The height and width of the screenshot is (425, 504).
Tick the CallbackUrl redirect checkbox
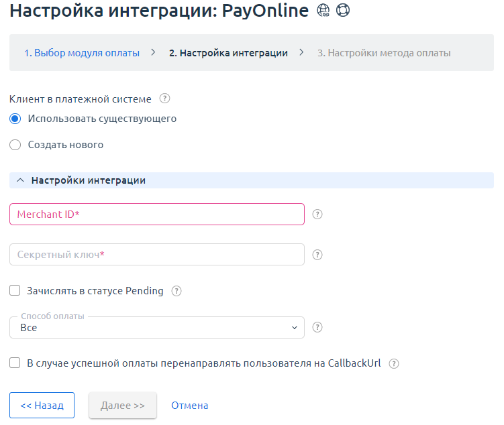(x=15, y=363)
